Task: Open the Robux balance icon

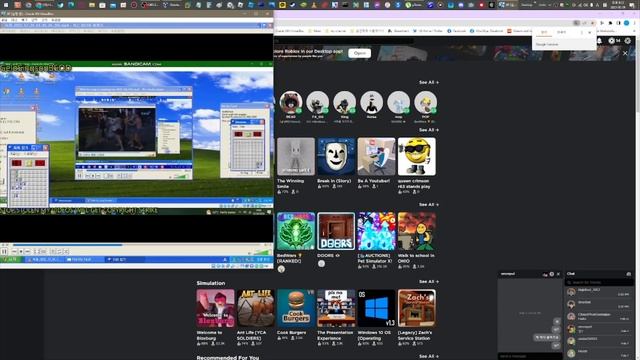Action: point(611,41)
